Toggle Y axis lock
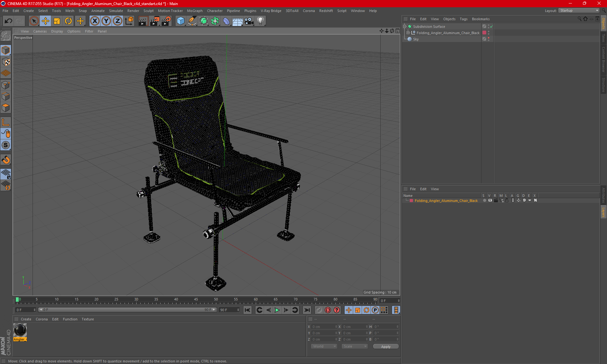The width and height of the screenshot is (607, 364). 106,21
